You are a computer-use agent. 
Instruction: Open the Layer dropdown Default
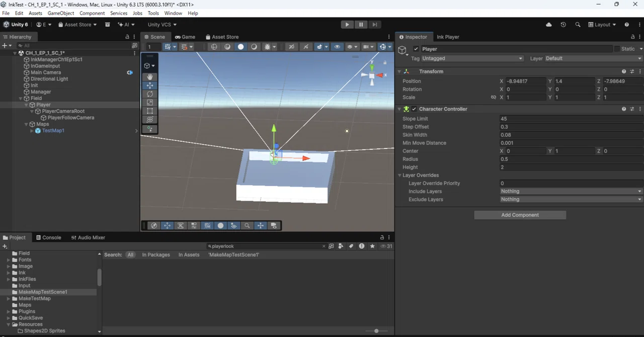594,58
